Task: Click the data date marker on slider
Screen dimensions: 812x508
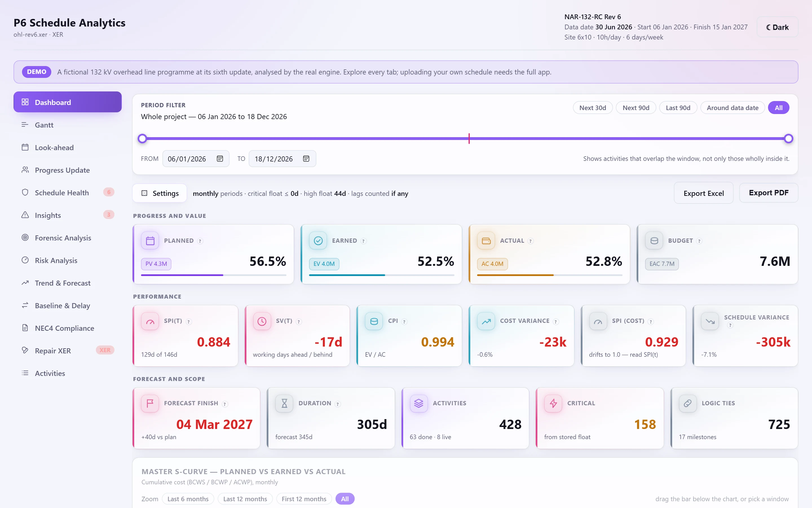Action: click(x=469, y=138)
